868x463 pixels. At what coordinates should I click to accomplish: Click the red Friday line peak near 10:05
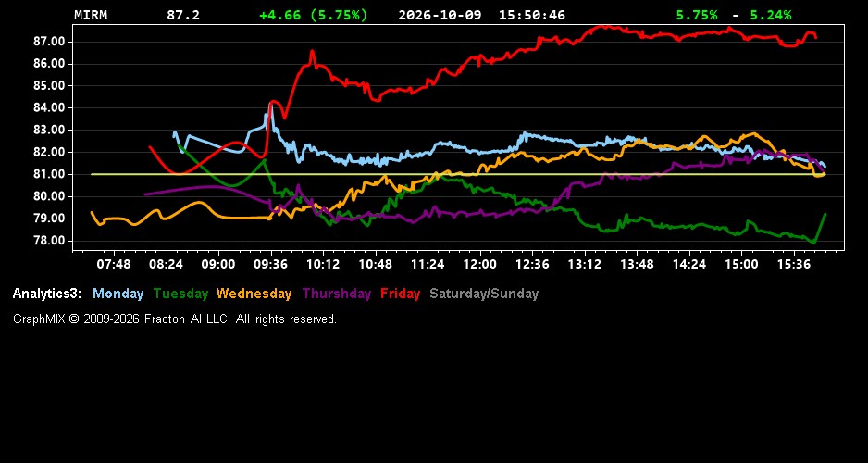[x=312, y=52]
